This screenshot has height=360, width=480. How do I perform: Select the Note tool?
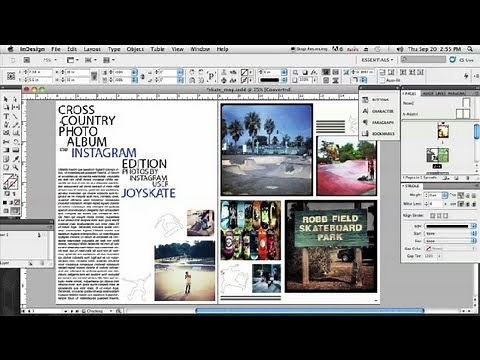pyautogui.click(x=6, y=159)
